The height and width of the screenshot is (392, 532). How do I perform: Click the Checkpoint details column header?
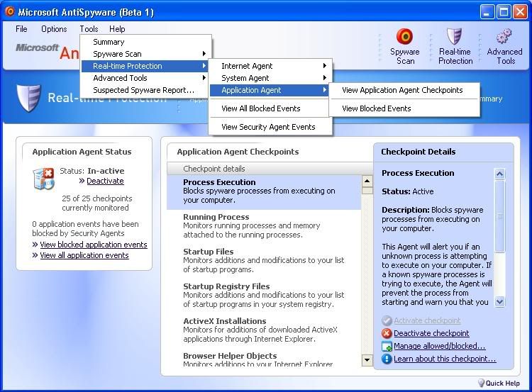click(x=270, y=169)
